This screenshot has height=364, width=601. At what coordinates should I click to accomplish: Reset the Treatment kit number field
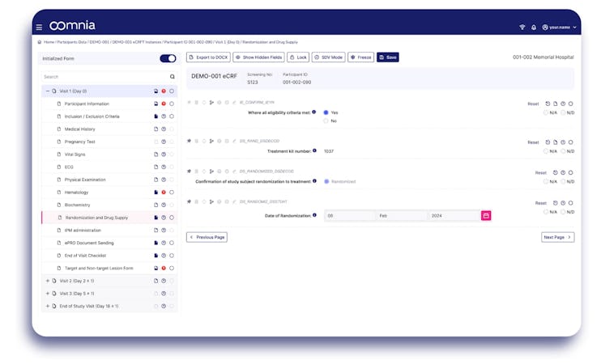coord(533,142)
